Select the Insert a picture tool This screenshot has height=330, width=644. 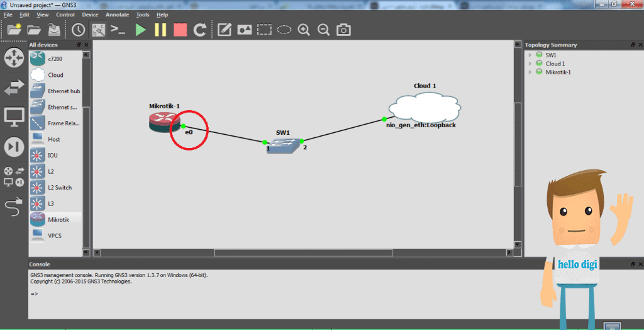coord(245,30)
